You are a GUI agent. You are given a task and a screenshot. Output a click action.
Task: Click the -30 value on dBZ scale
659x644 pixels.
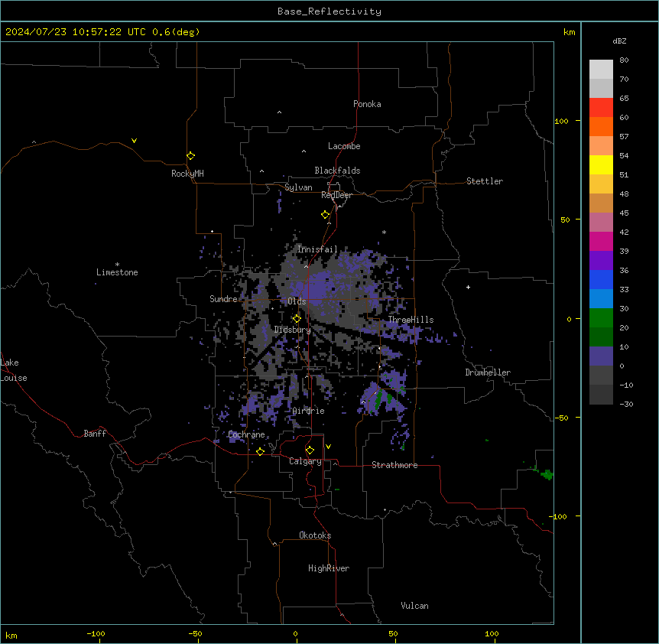[x=626, y=404]
